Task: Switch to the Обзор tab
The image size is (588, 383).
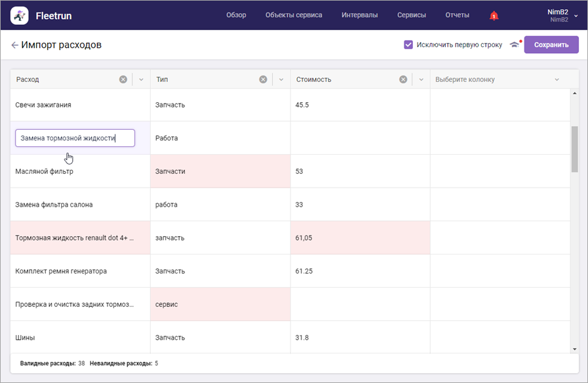Action: tap(236, 15)
